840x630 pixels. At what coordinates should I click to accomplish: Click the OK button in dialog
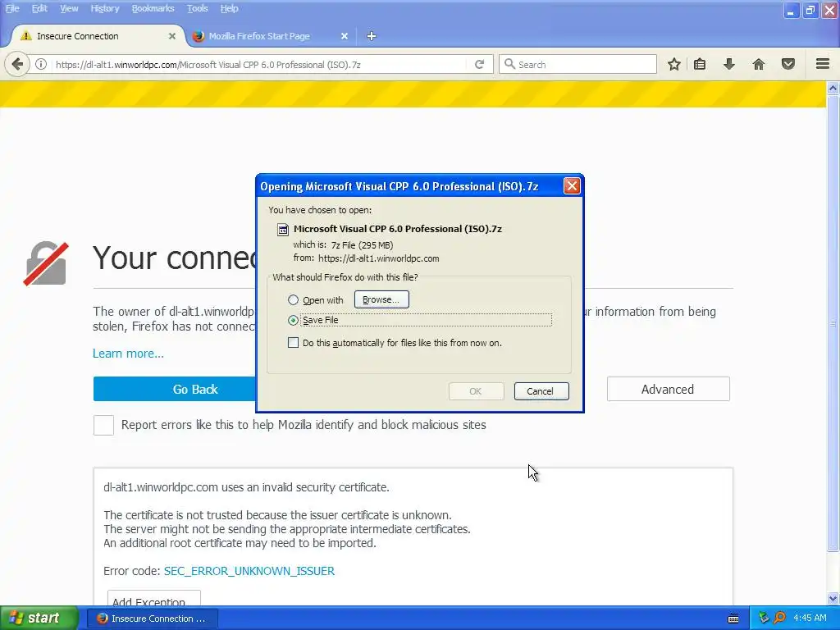(x=476, y=391)
